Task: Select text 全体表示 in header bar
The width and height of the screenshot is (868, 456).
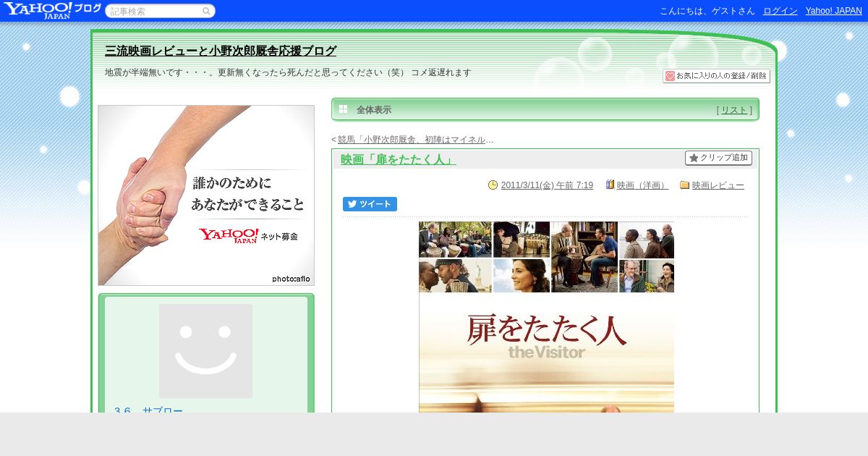Action: tap(374, 110)
